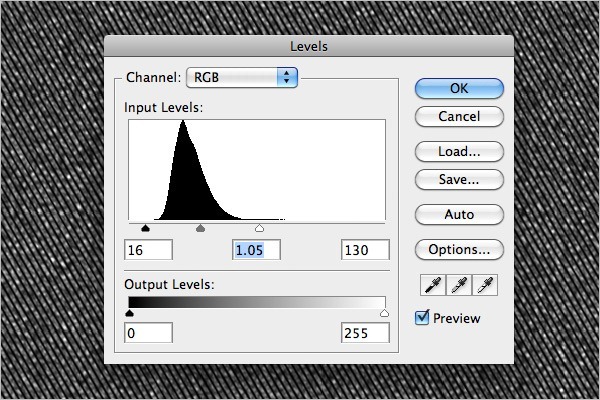The image size is (600, 400).
Task: Apply Auto levels adjustment
Action: click(x=459, y=214)
